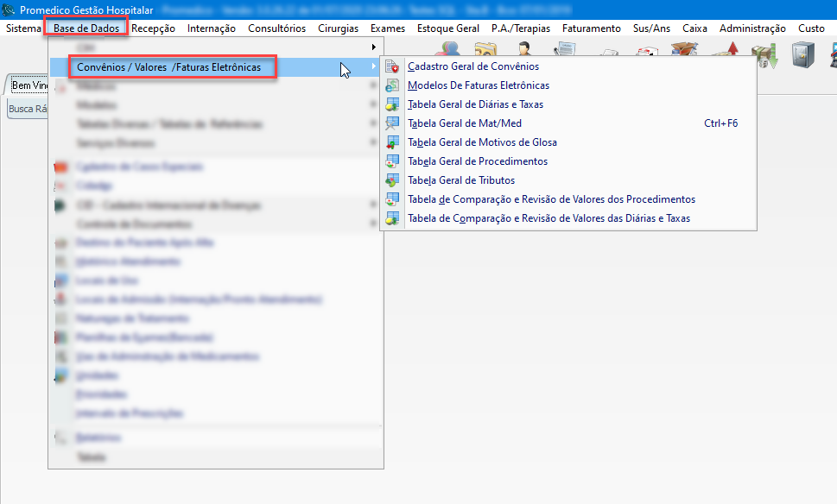Open Comparação e Revisão de Valores dos Procedimentos
This screenshot has height=504, width=837.
pos(568,199)
